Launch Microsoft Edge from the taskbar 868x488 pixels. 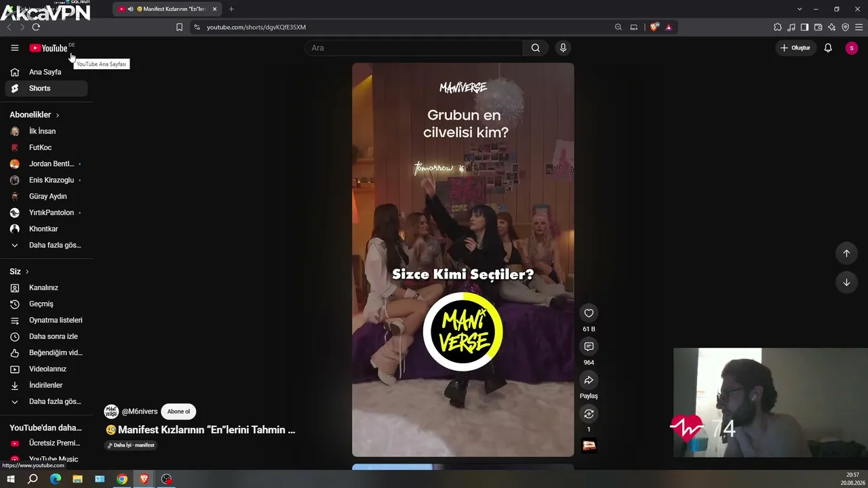[56, 479]
